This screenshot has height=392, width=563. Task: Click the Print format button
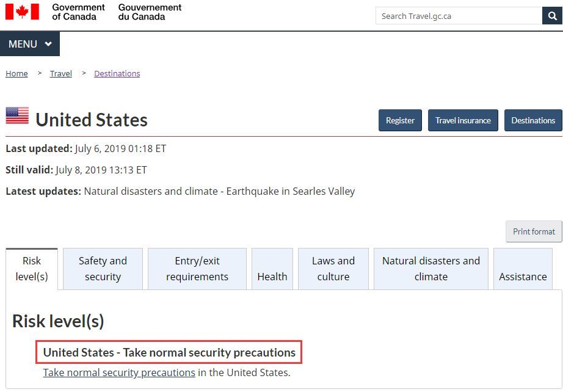click(534, 231)
